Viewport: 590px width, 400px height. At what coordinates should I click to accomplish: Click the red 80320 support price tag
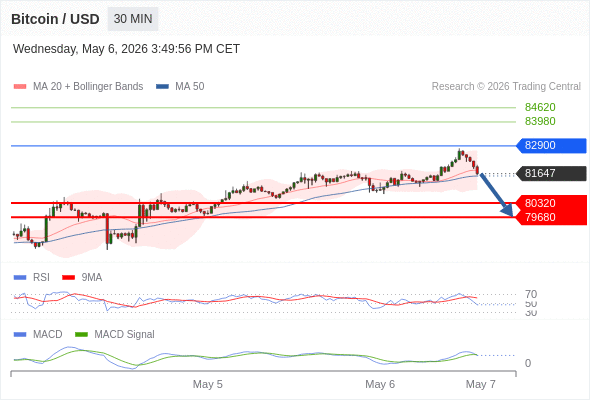click(551, 203)
